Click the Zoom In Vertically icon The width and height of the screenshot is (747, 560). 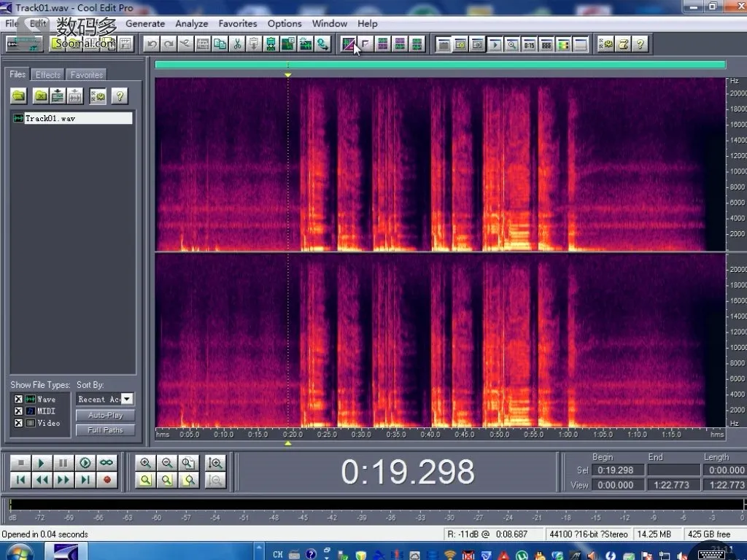tap(215, 462)
